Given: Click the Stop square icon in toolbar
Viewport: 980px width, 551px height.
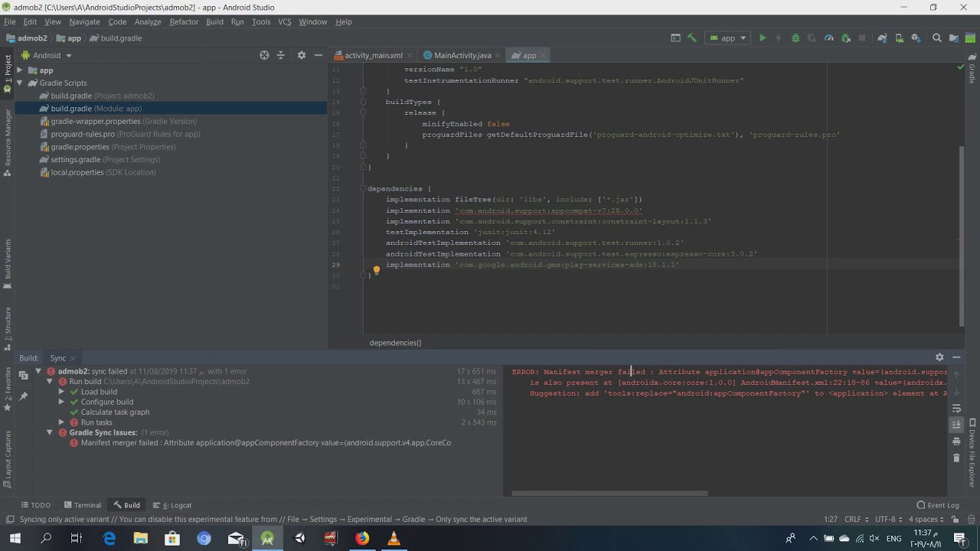Looking at the screenshot, I should [862, 38].
